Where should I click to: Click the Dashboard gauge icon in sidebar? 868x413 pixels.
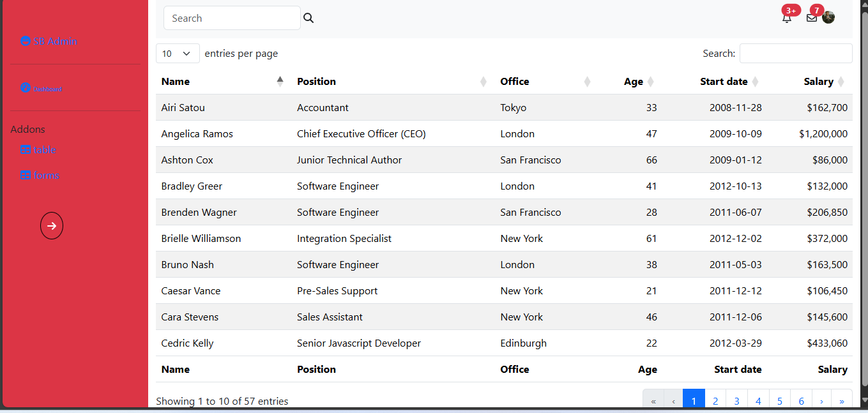(x=26, y=88)
